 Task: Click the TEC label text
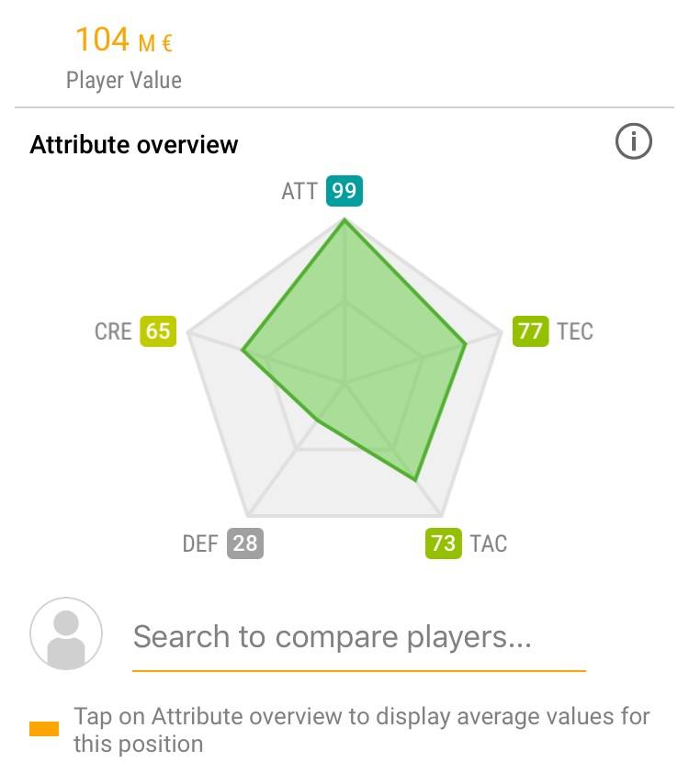click(575, 331)
